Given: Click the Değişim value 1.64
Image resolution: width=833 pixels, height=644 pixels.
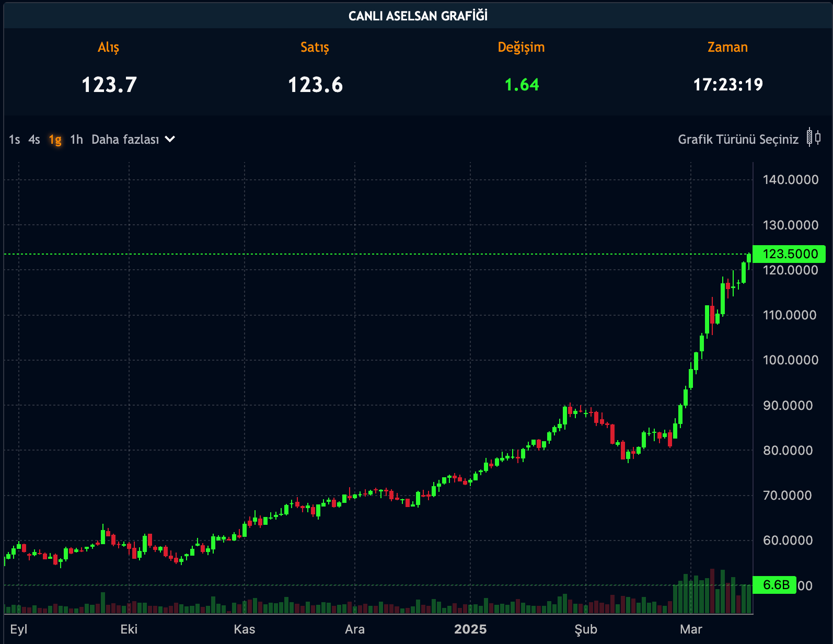Looking at the screenshot, I should [522, 85].
